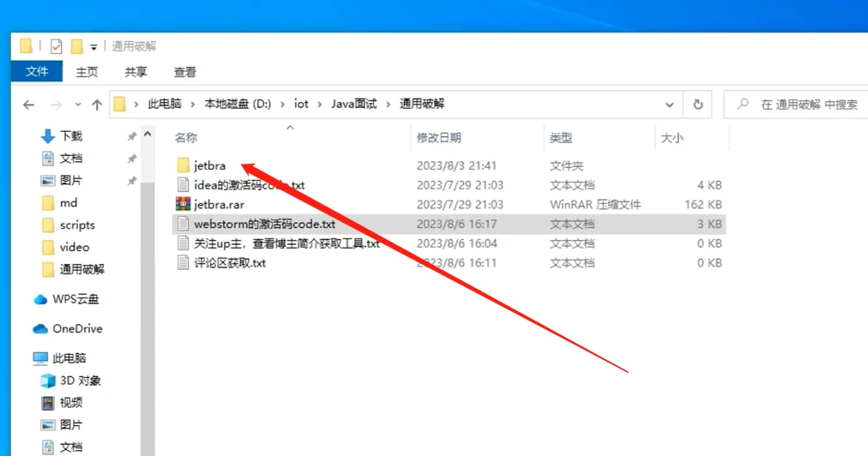The image size is (868, 456).
Task: Click the properties checkmark icon in title bar
Action: (56, 46)
